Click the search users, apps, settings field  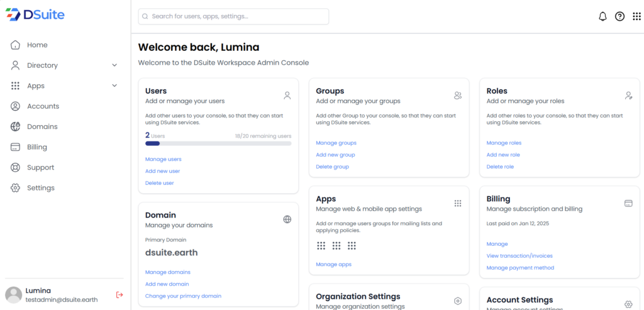click(233, 16)
